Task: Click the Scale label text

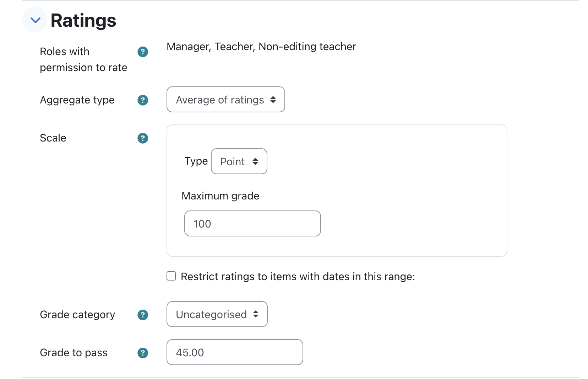Action: point(53,138)
